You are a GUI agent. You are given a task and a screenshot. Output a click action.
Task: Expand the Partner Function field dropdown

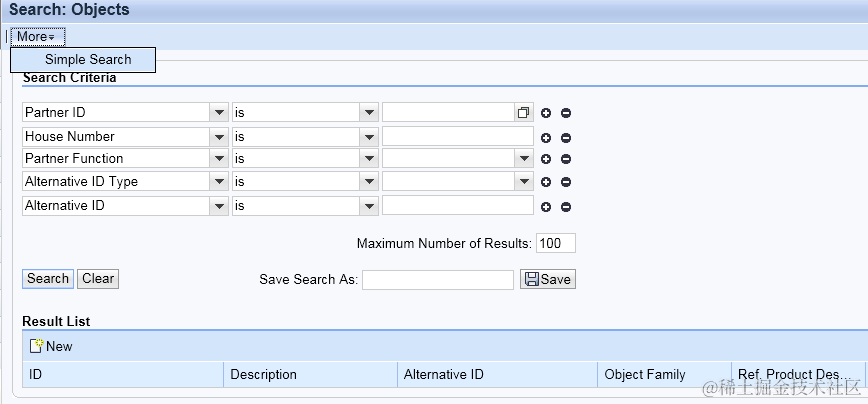(x=219, y=159)
